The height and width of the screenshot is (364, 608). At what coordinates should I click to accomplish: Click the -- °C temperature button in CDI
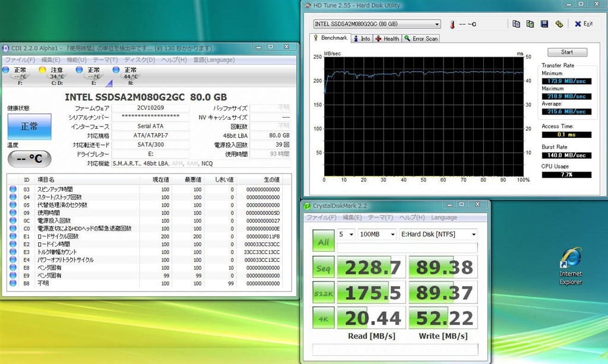[x=30, y=159]
